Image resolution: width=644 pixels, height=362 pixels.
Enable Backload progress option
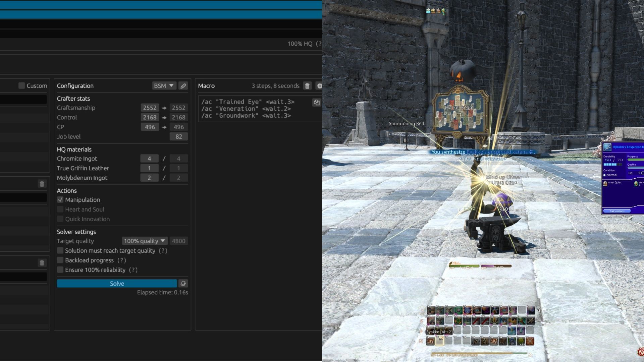coord(60,260)
